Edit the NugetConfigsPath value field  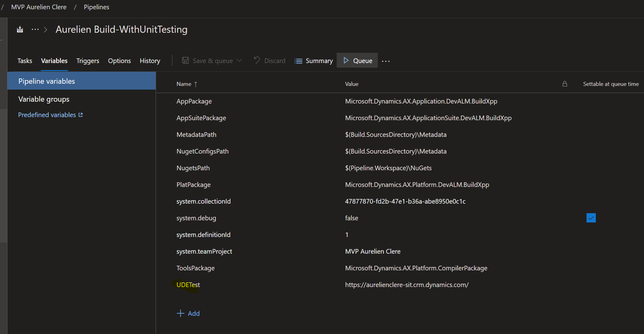pyautogui.click(x=396, y=151)
